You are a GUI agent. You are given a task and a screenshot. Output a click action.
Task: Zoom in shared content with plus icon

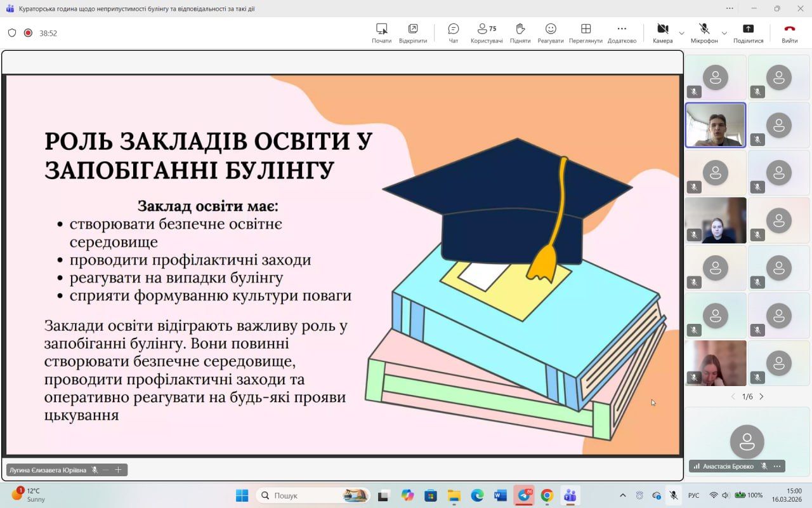coord(118,470)
